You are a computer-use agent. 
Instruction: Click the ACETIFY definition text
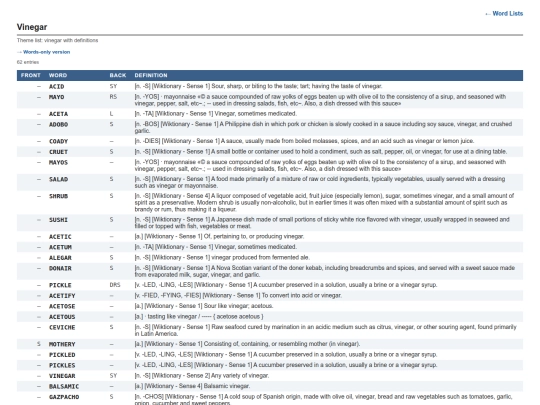pos(238,295)
